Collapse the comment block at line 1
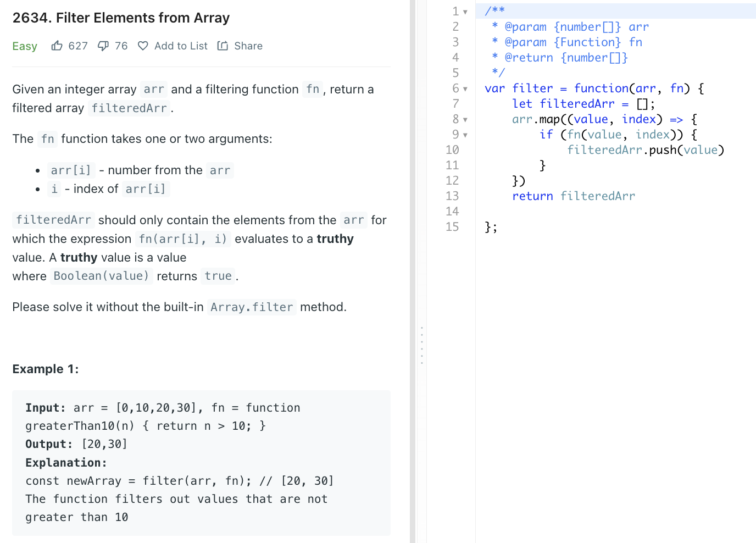 point(465,11)
